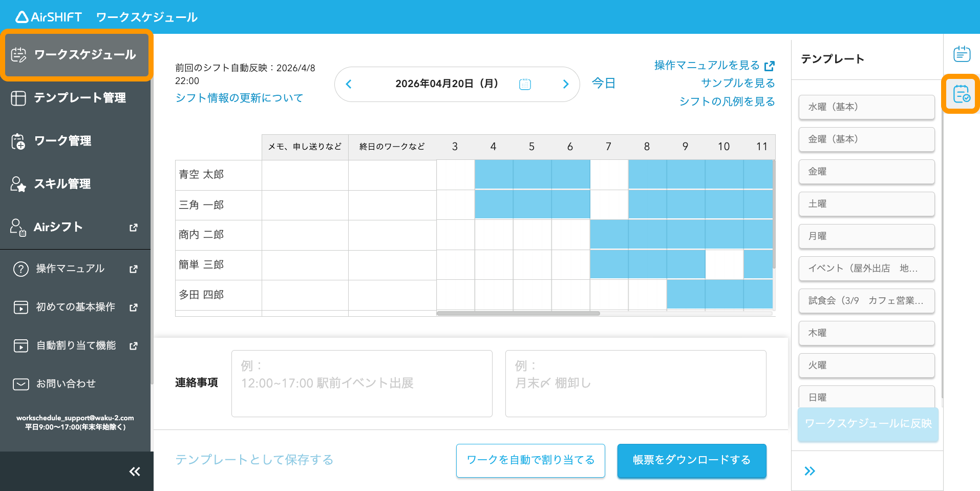Screen dimensions: 980x491
Task: Click the horizontal scrollbar under the schedule
Action: (518, 313)
